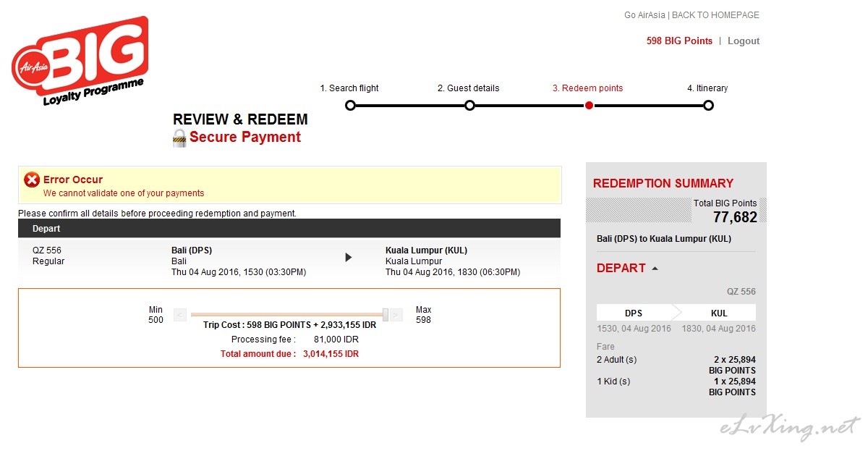
Task: Click the Processing fee 81,000 IDR value
Action: 336,340
